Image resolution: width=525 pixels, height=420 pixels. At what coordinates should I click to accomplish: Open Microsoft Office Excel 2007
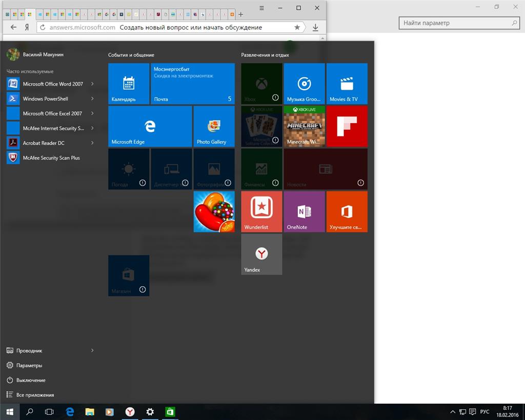coord(45,113)
